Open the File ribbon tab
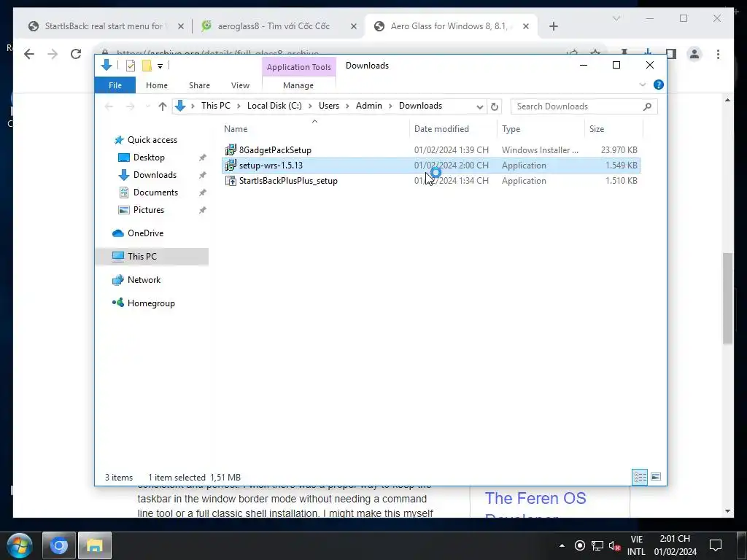The height and width of the screenshot is (560, 747). pos(115,85)
